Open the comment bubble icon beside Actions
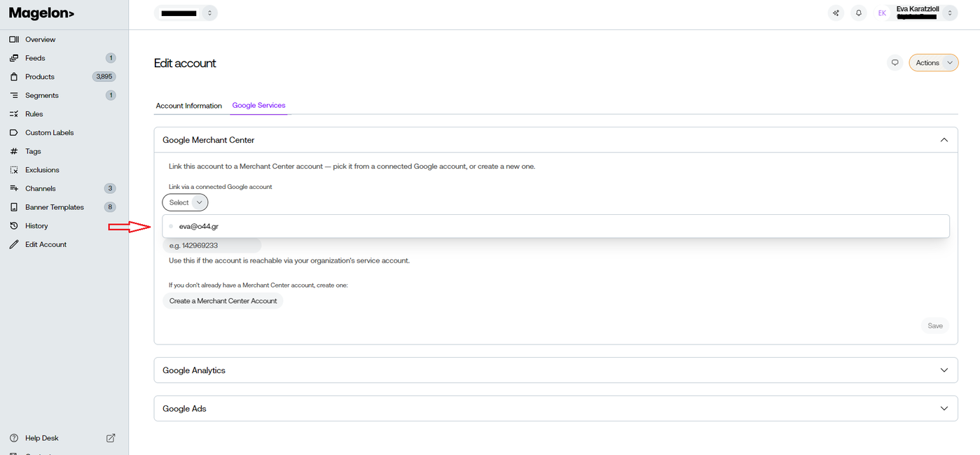The width and height of the screenshot is (980, 455). click(895, 62)
